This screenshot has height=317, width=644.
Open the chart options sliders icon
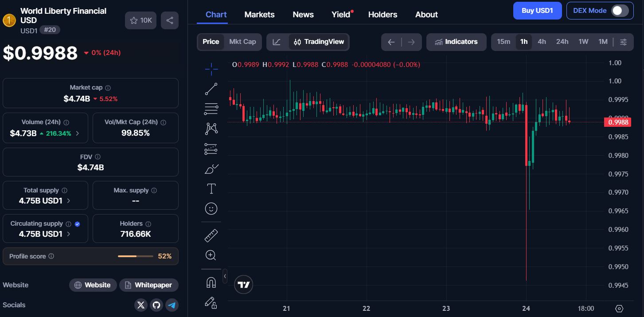[x=623, y=42]
